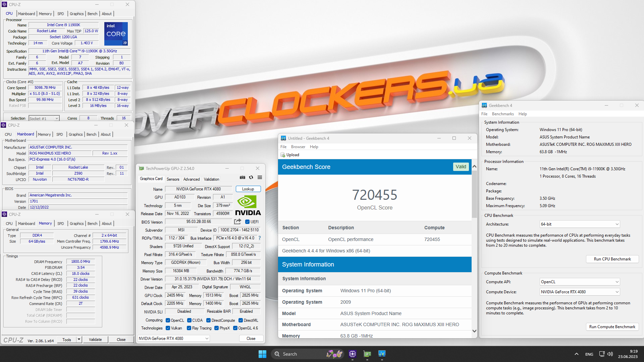The width and height of the screenshot is (644, 362).
Task: Click Geekbench results vertical scrollbar thumb
Action: pyautogui.click(x=474, y=194)
